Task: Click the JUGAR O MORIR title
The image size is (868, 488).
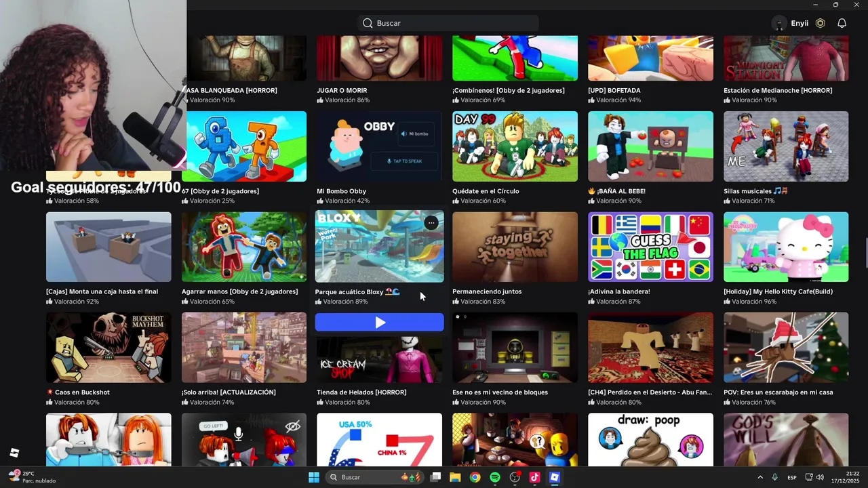Action: coord(342,90)
